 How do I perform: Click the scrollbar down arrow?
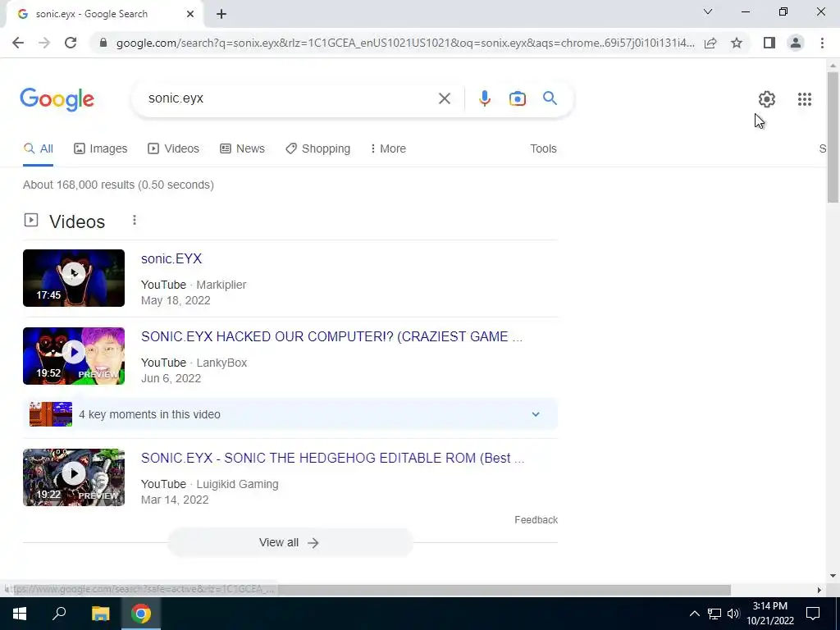click(x=833, y=576)
